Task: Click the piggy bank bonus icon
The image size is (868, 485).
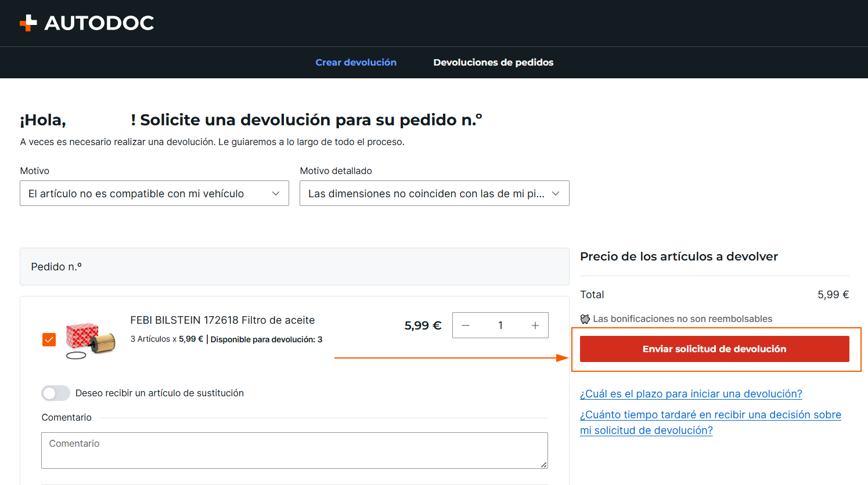Action: (585, 319)
